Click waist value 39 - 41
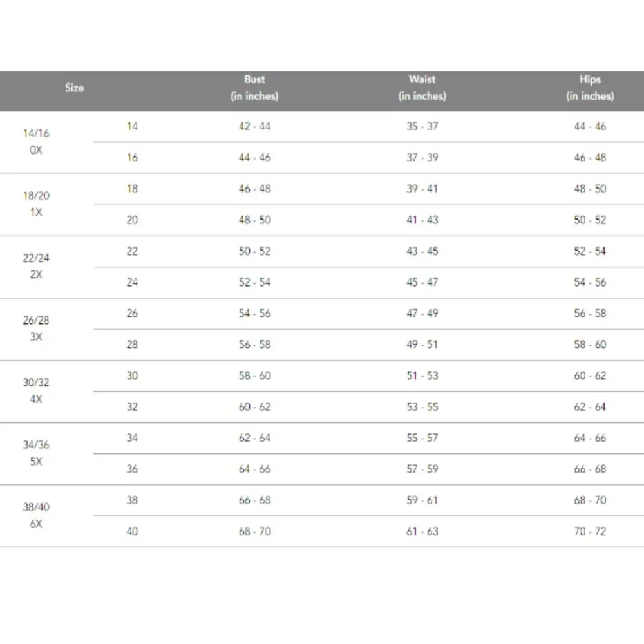 click(x=422, y=189)
